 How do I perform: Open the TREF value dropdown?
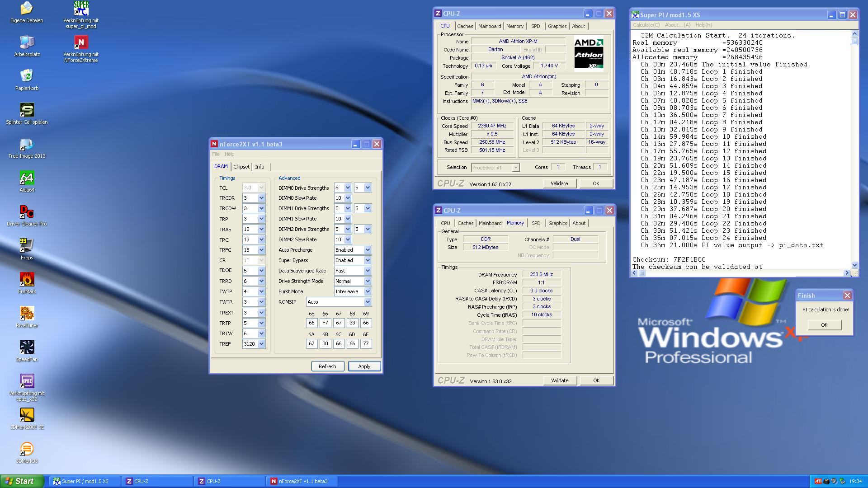(x=261, y=344)
